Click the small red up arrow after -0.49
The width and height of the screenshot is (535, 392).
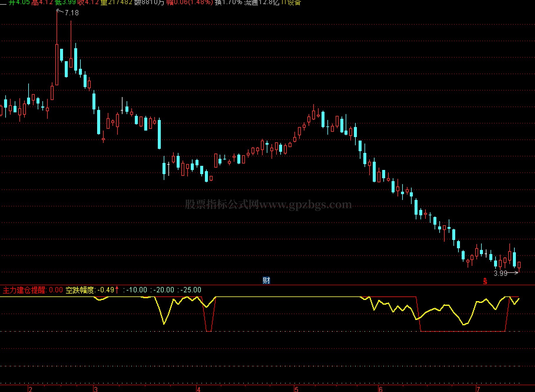pos(117,290)
